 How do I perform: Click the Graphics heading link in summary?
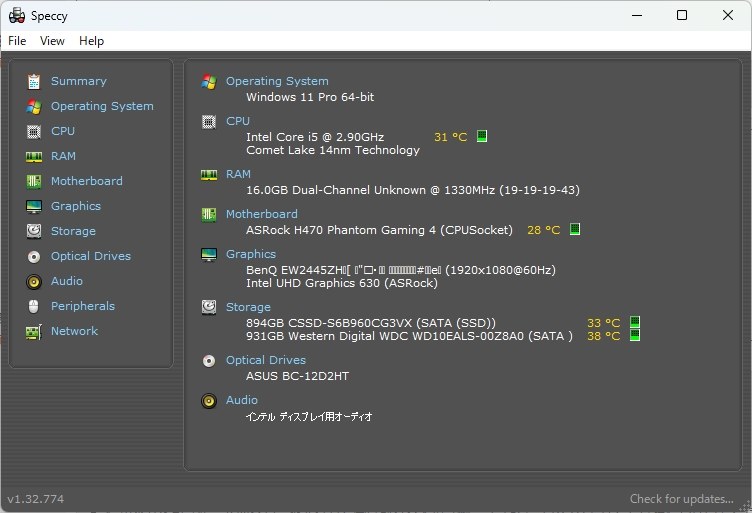[x=251, y=254]
